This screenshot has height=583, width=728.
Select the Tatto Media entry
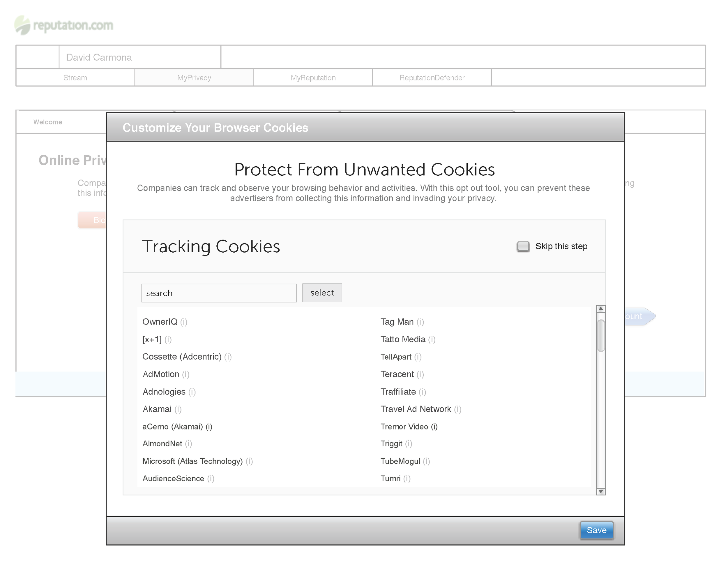pos(403,339)
